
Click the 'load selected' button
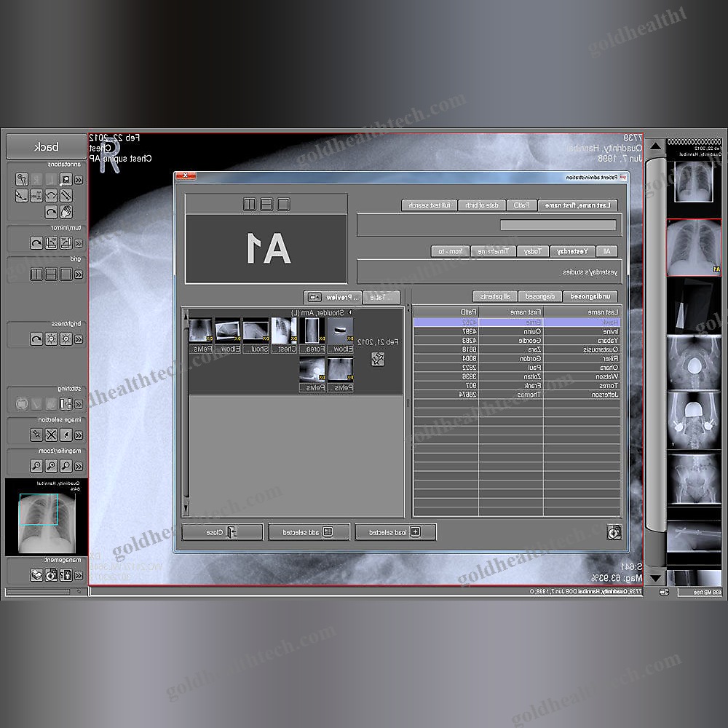tap(395, 532)
